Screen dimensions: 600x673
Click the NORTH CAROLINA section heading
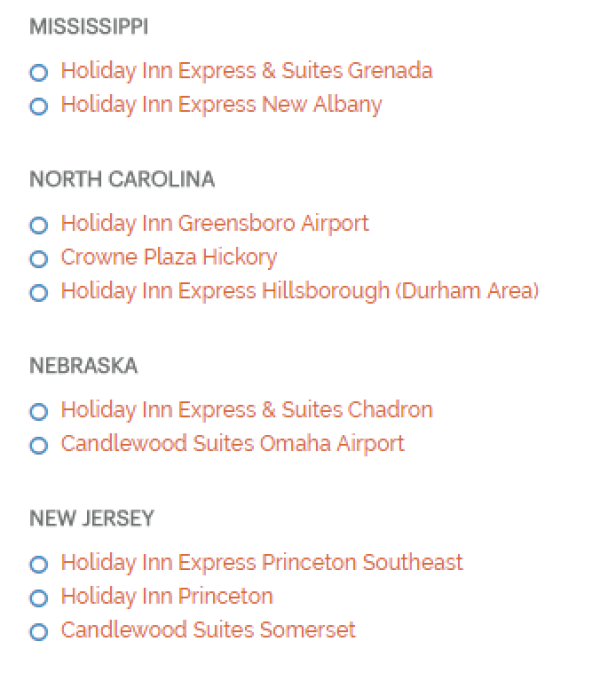(122, 179)
